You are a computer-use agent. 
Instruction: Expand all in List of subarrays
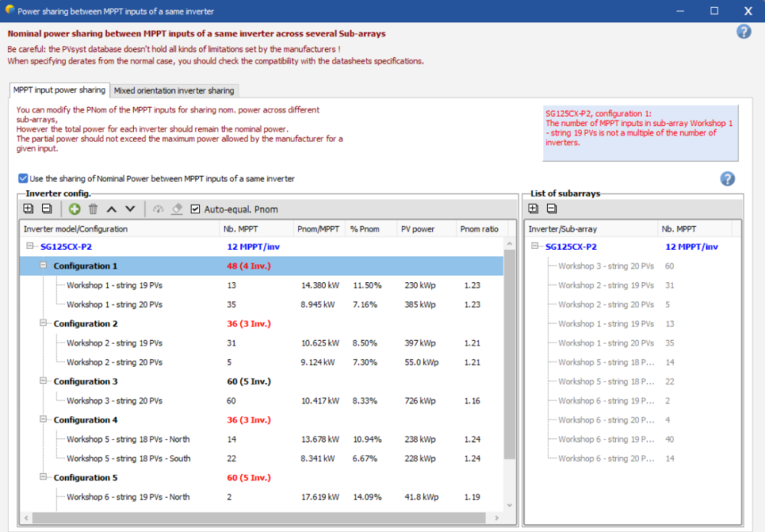534,209
